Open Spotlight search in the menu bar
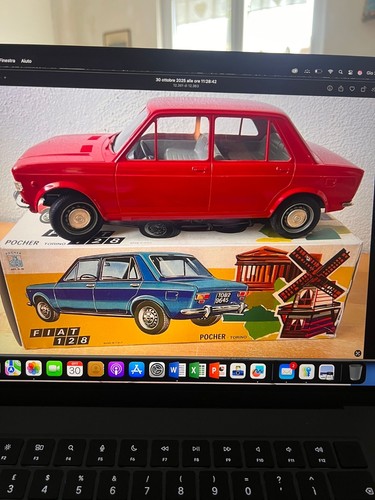Image resolution: width=375 pixels, height=500 pixels. (340, 72)
